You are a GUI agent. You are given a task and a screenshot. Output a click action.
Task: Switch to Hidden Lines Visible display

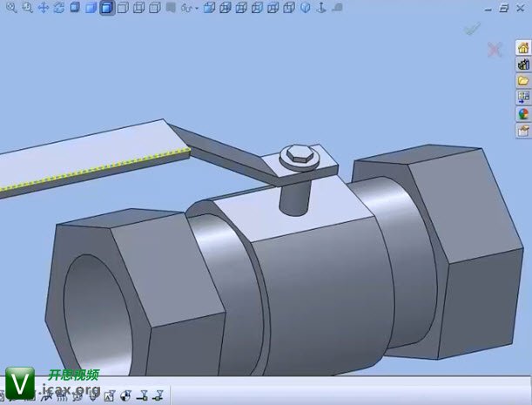pos(138,8)
